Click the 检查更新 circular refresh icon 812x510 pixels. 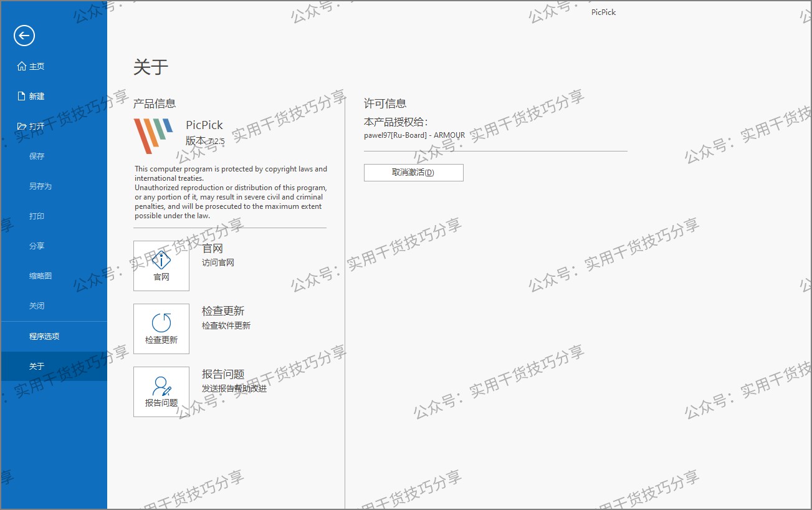point(161,322)
